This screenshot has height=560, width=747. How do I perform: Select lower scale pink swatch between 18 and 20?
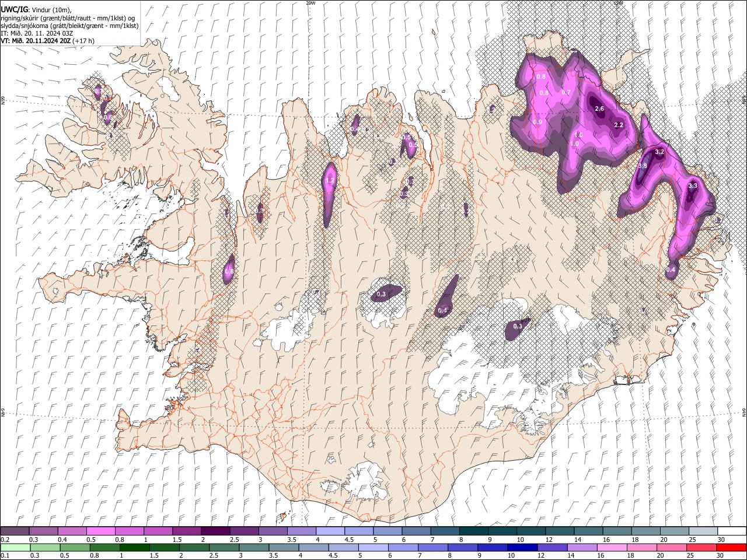[641, 548]
